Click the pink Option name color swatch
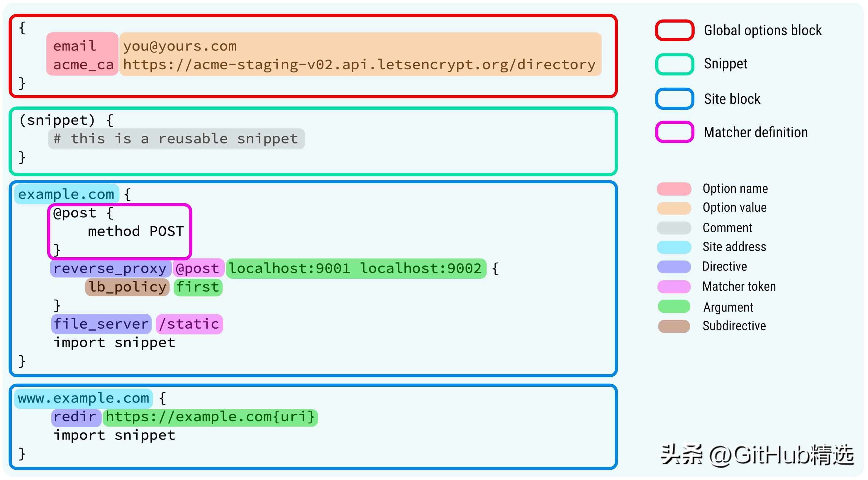Viewport: 868px width, 480px height. [x=674, y=189]
